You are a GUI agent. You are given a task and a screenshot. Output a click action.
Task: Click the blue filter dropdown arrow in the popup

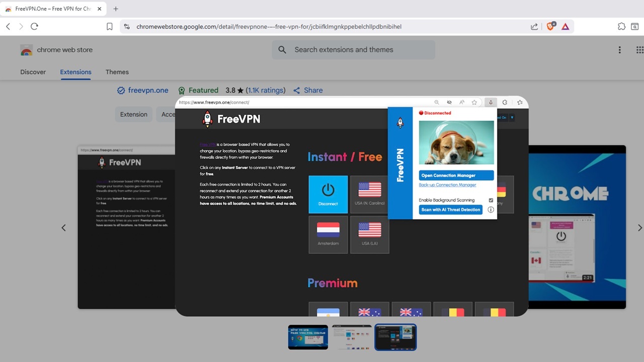coord(512,118)
